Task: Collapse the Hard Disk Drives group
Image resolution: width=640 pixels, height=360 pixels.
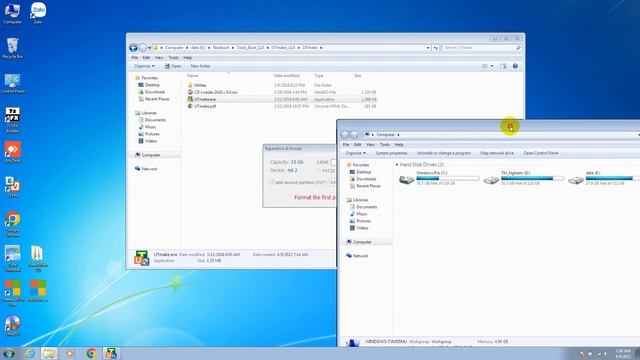Action: pos(397,164)
